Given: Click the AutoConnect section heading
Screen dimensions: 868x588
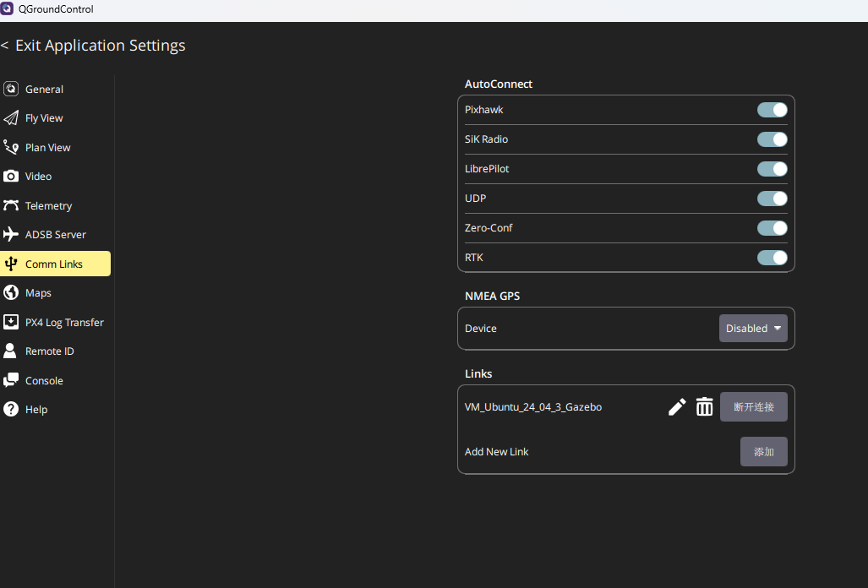Looking at the screenshot, I should (498, 84).
